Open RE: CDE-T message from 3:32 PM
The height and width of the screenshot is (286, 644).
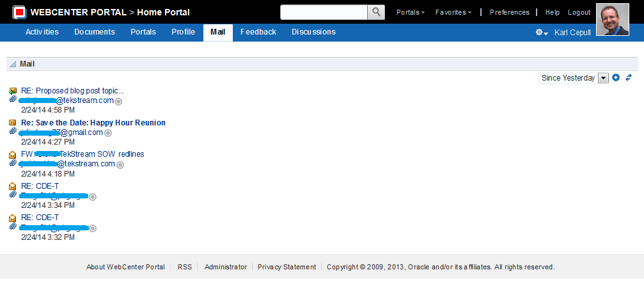[40, 218]
